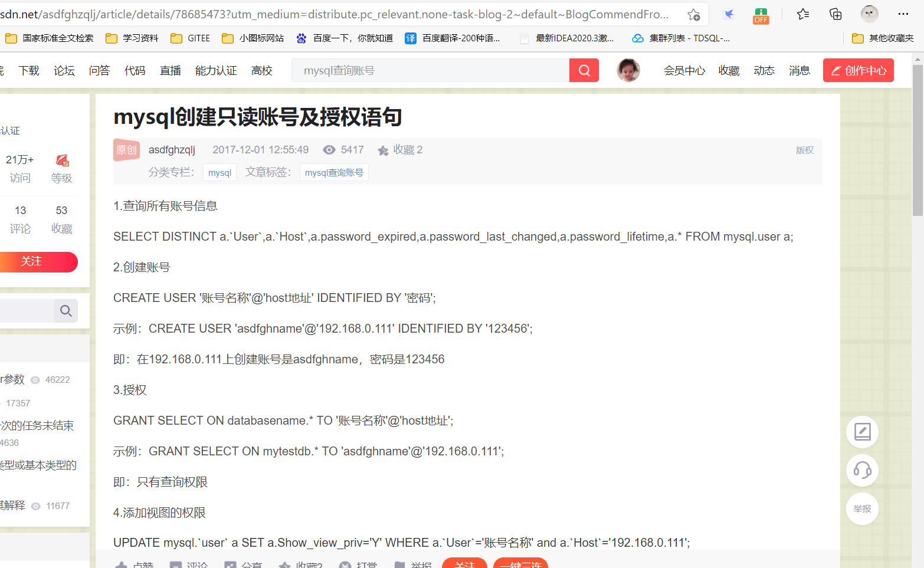
Task: Open browser menu via the ellipsis icon
Action: pyautogui.click(x=903, y=13)
